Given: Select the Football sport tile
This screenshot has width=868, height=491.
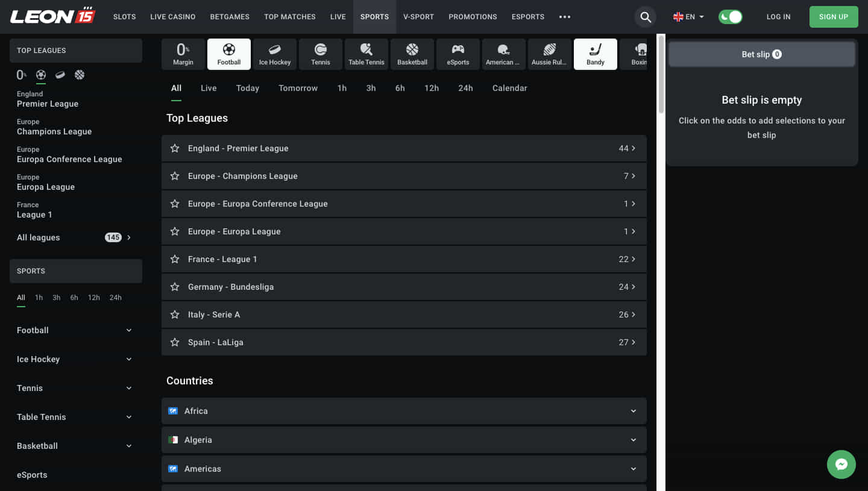Looking at the screenshot, I should pos(229,54).
